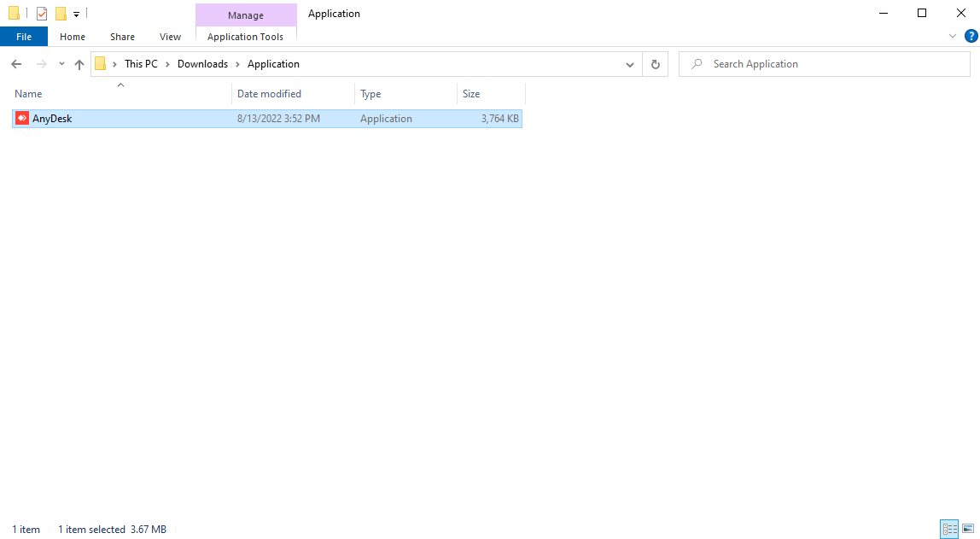Image resolution: width=980 pixels, height=539 pixels.
Task: Select the AnyDesk file name
Action: 52,119
